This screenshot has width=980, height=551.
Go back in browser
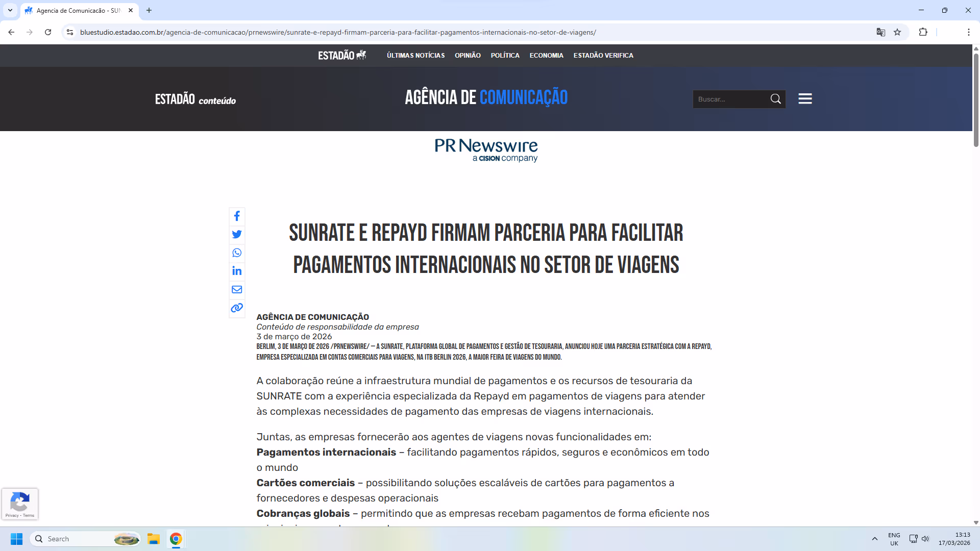pos(11,32)
